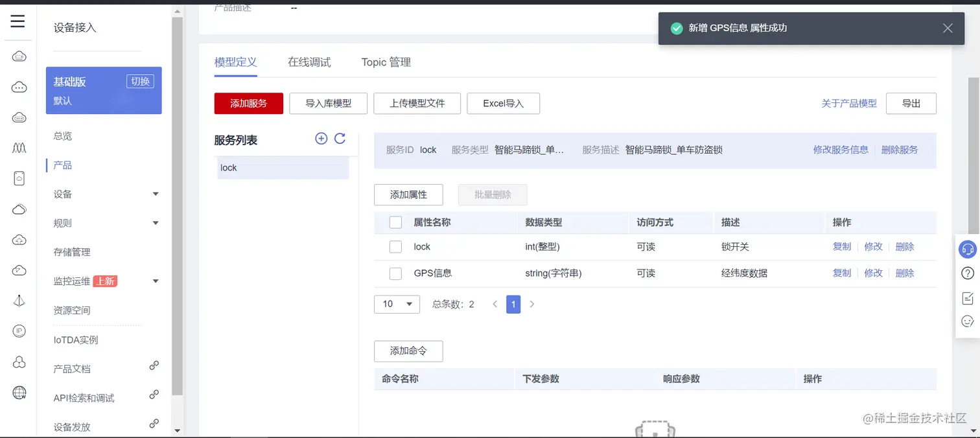
Task: Open the 关于产品模型 link
Action: (849, 103)
